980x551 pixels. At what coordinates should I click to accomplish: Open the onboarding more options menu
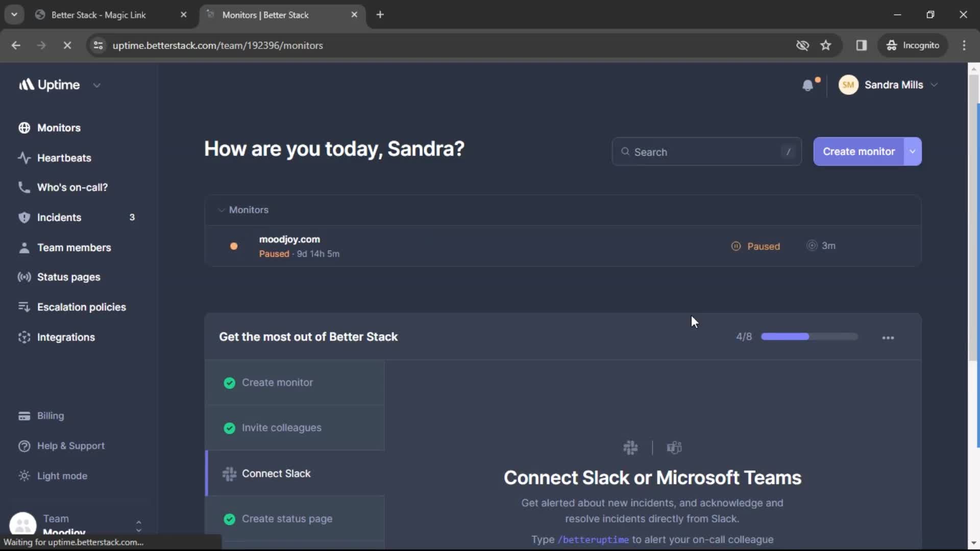click(x=888, y=338)
